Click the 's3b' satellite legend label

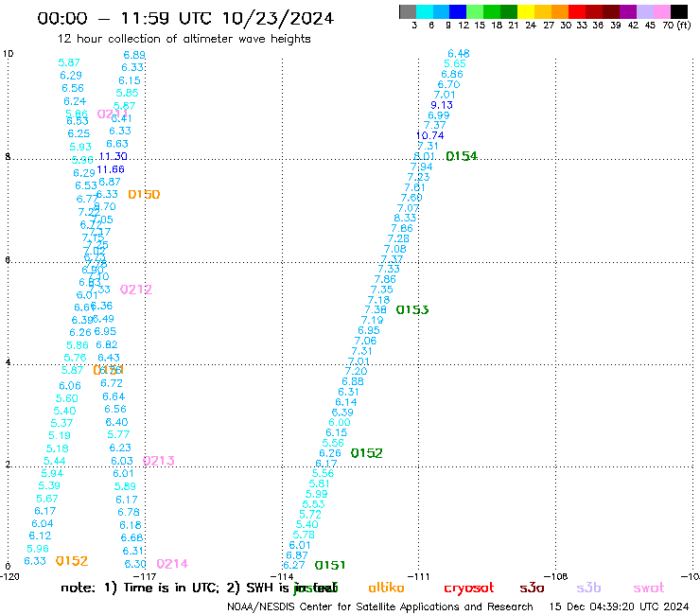[x=588, y=588]
